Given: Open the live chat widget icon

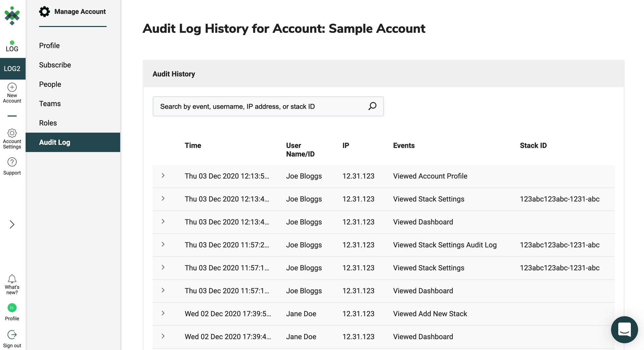Looking at the screenshot, I should [x=624, y=329].
